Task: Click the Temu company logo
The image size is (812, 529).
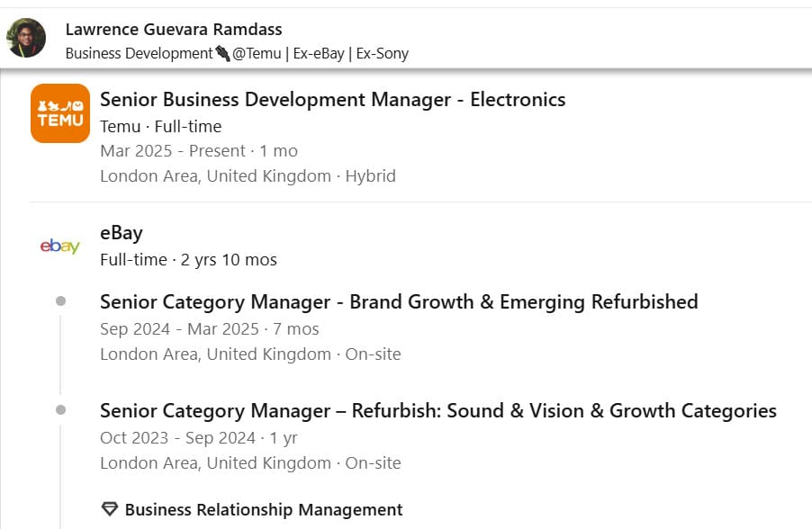Action: (60, 113)
